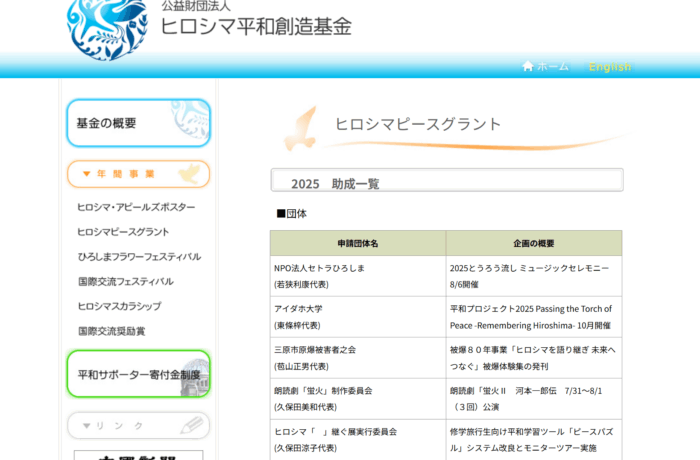The image size is (700, 460).
Task: Open 国際交流フェスティバル menu item
Action: click(x=125, y=281)
